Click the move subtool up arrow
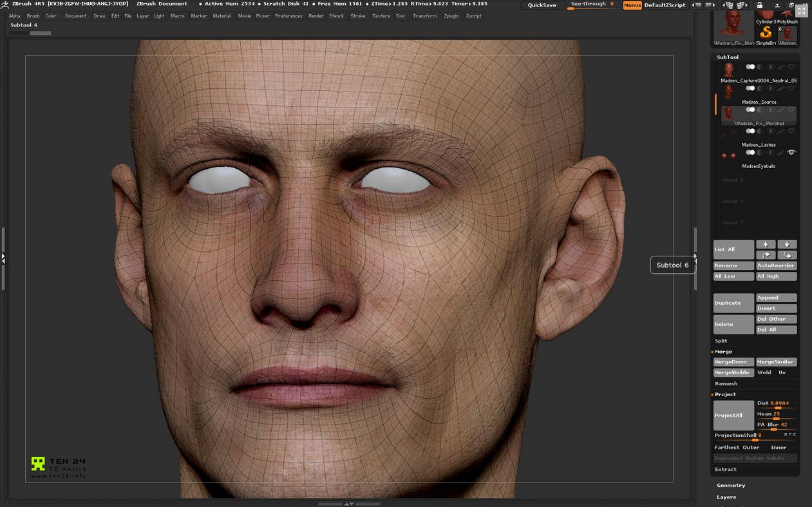The height and width of the screenshot is (507, 812). click(x=765, y=244)
